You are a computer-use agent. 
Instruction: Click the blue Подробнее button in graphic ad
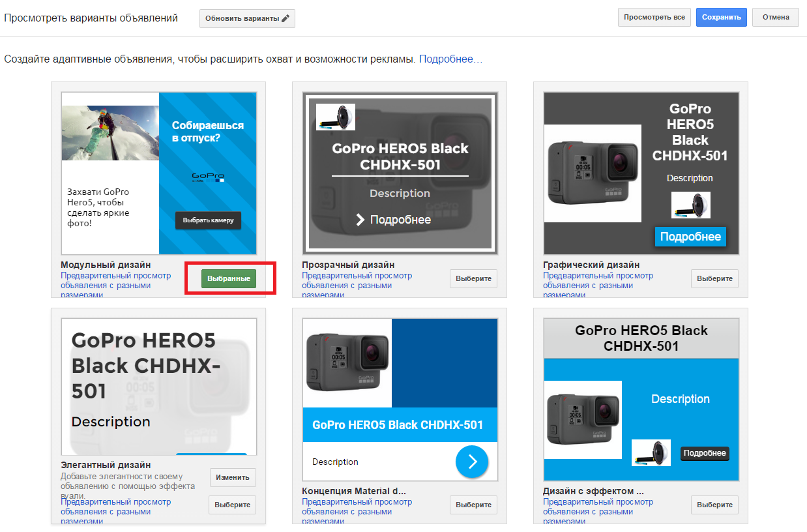690,237
